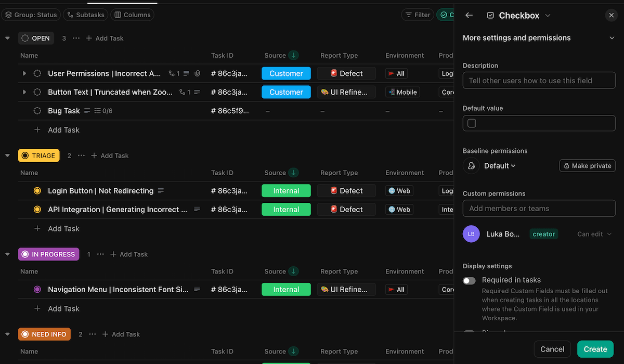
Task: Click the Create button
Action: point(595,349)
